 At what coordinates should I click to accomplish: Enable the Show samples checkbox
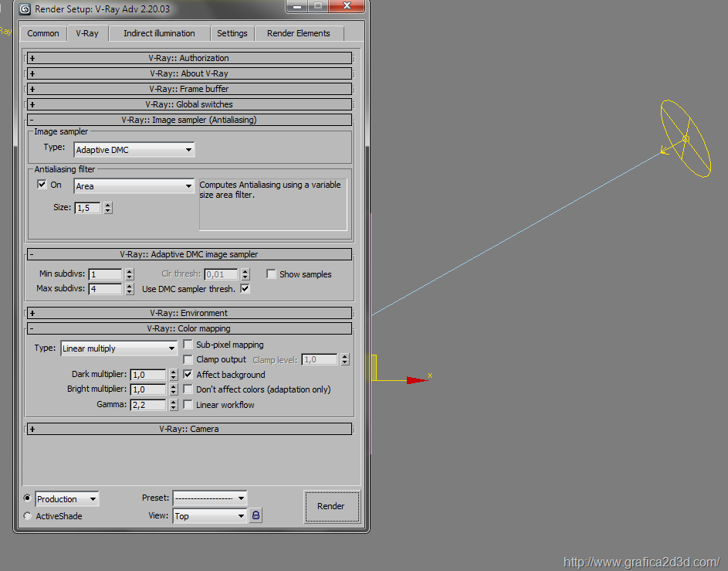271,274
